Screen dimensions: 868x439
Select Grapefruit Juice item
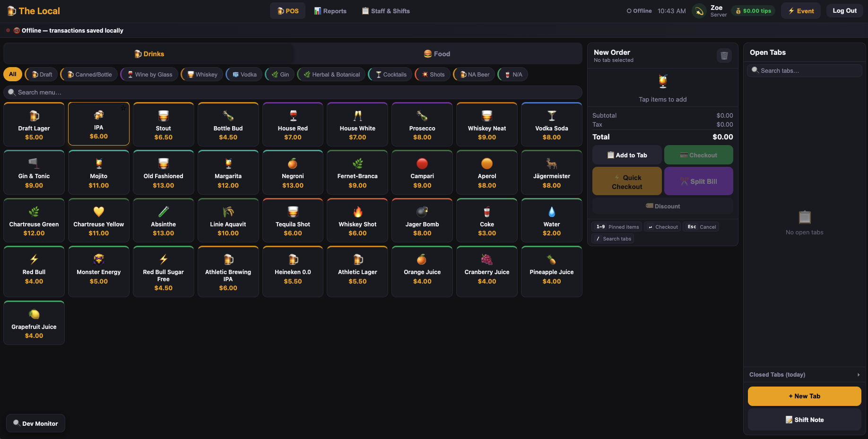(x=34, y=323)
